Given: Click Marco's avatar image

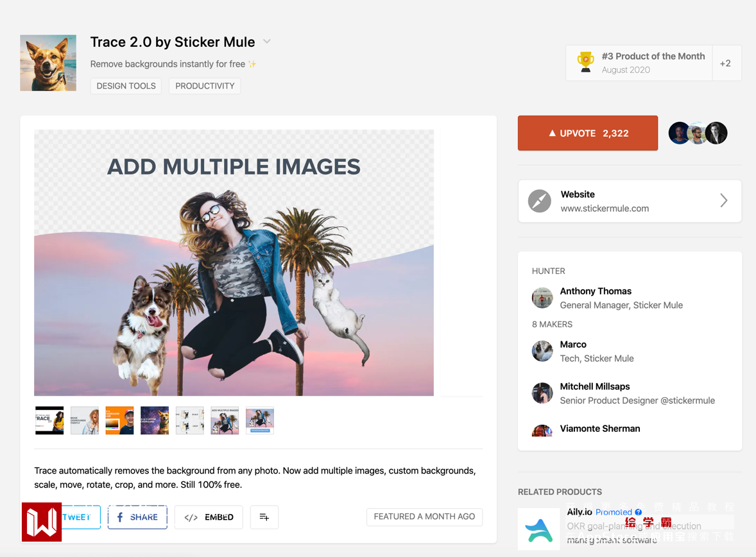Looking at the screenshot, I should coord(542,351).
